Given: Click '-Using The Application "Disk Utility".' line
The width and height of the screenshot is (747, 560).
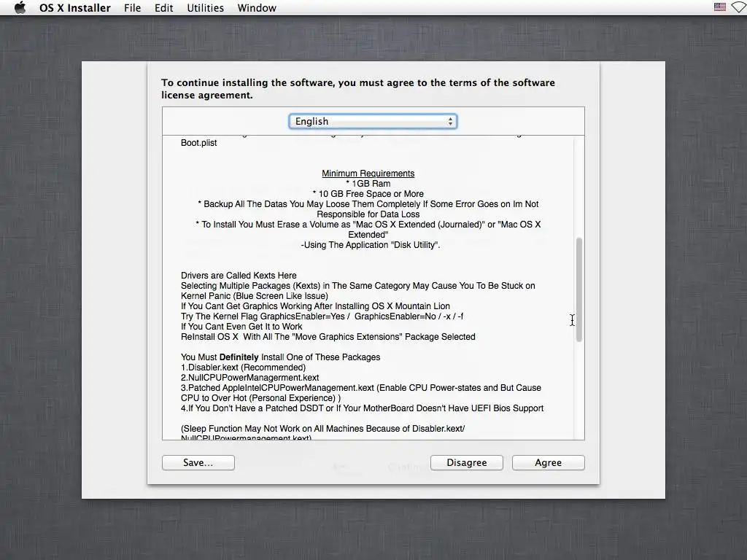Looking at the screenshot, I should [x=370, y=245].
